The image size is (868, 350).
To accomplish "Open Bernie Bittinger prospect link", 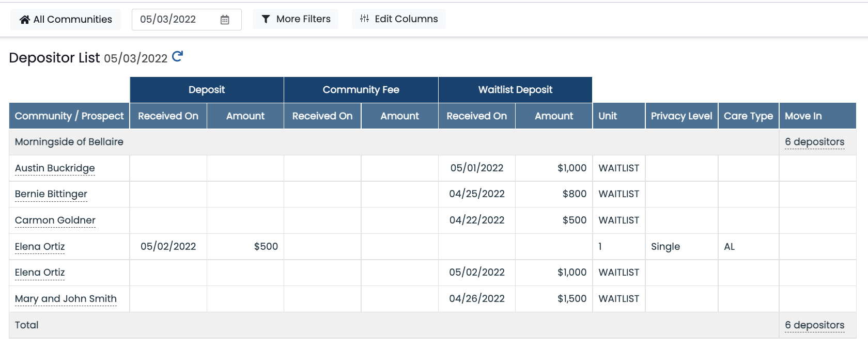I will [x=51, y=194].
